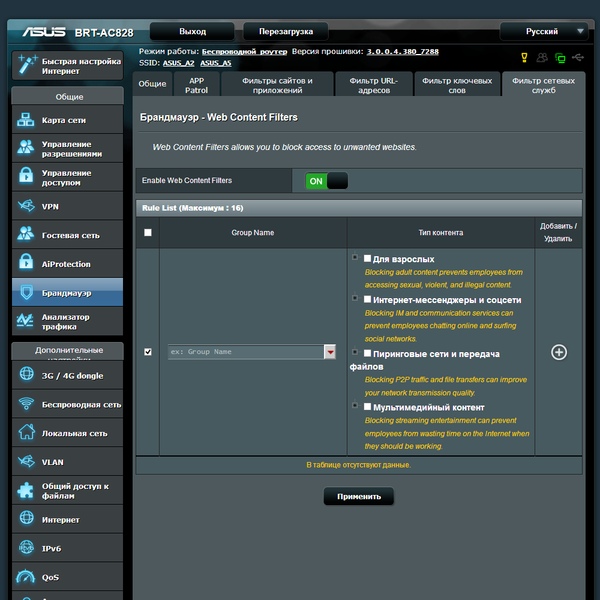
Task: Click the Управление разрешениями users icon
Action: (x=26, y=148)
